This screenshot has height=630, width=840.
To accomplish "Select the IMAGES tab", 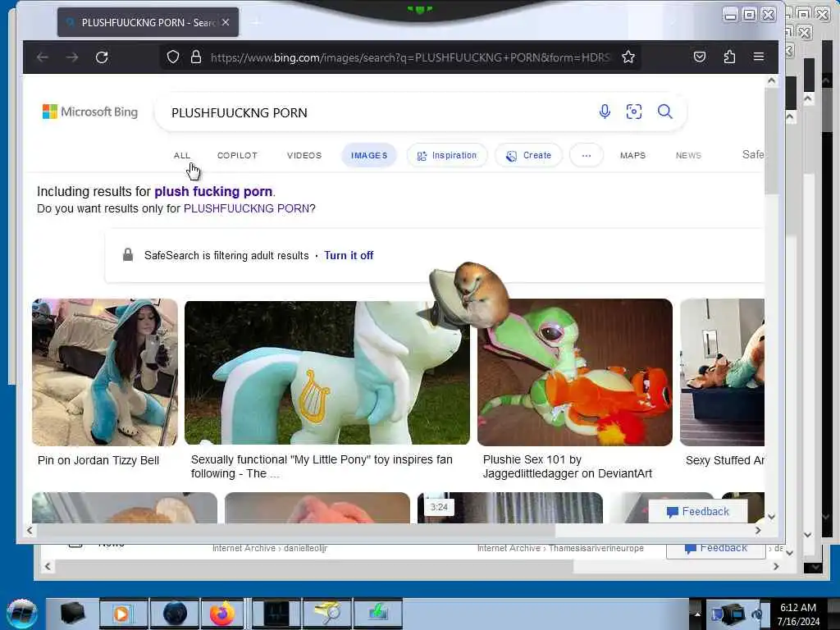I will (369, 155).
